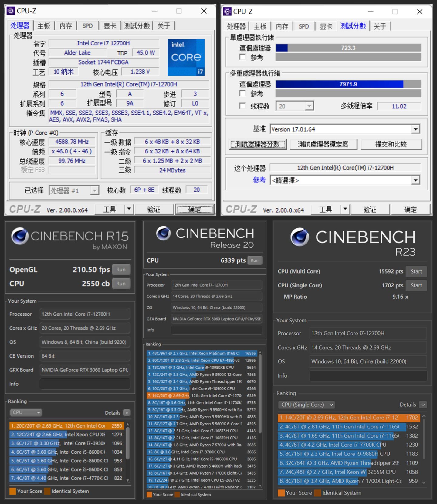Click the Cinebench Release 20 sphere logo
Screen dimensions: 437x504
pos(164,233)
